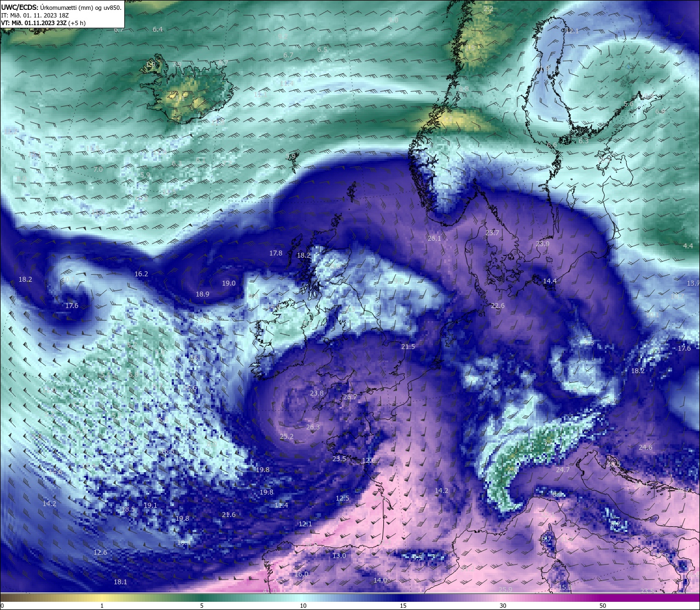This screenshot has width=700, height=610.
Task: Click the 5 tick on the color scale
Action: [x=202, y=606]
